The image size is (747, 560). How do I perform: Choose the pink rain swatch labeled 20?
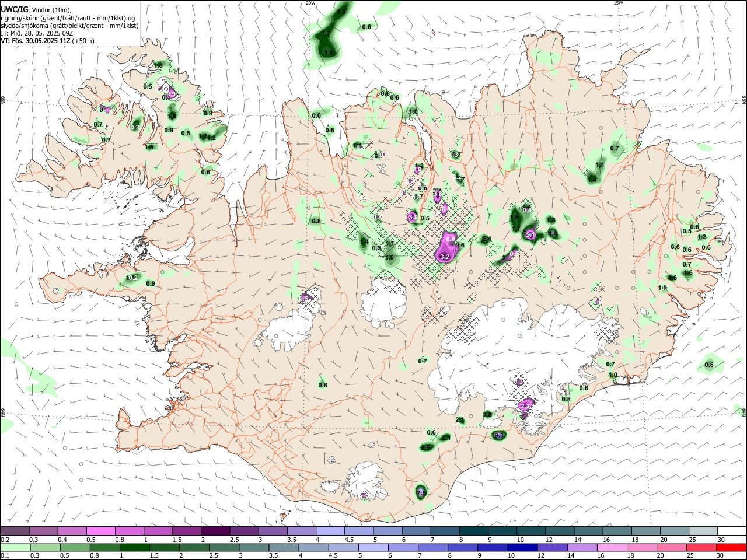click(672, 547)
